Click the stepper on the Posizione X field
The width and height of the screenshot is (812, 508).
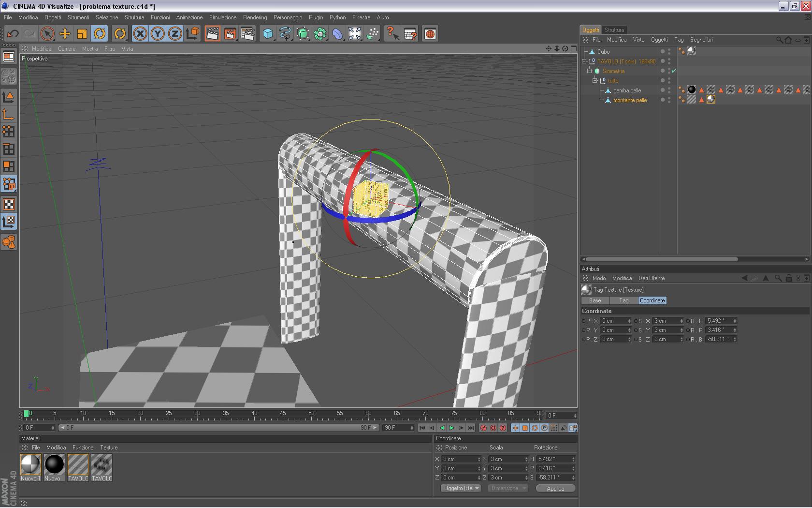coord(479,459)
